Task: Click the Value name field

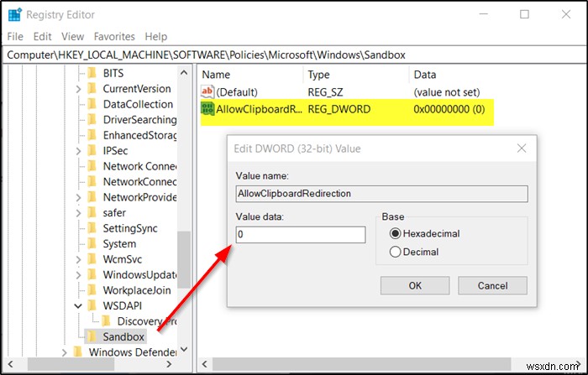Action: tap(381, 194)
